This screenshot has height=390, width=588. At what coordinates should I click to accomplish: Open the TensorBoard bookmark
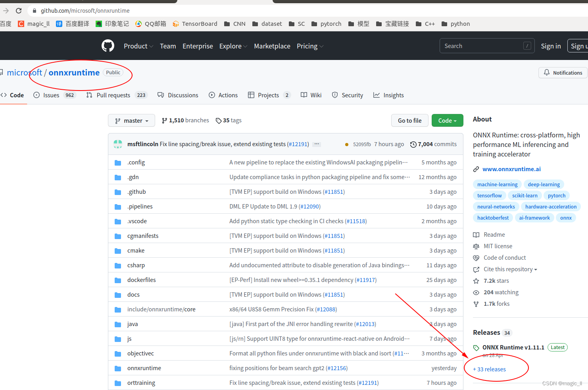(x=195, y=24)
